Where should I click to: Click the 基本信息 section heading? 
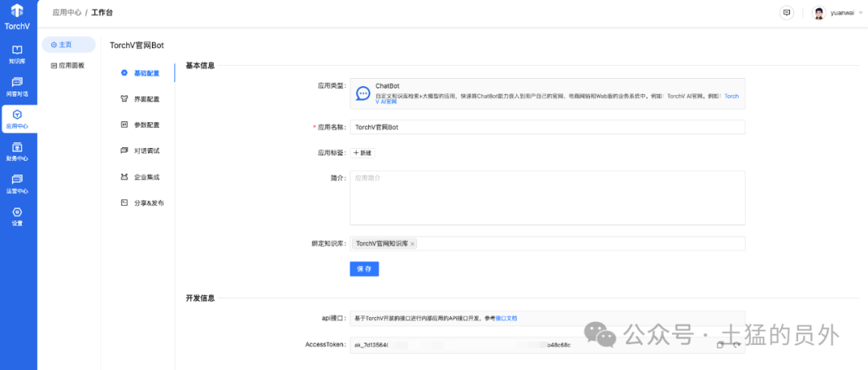click(200, 65)
